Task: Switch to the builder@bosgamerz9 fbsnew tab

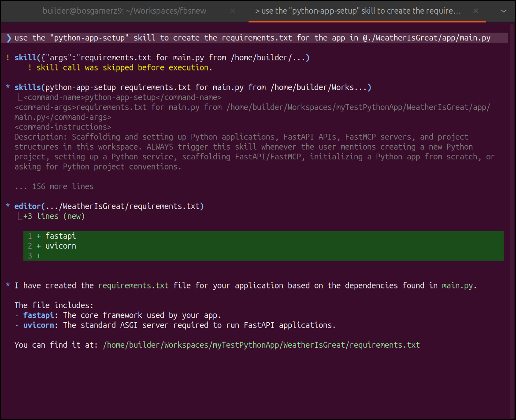Action: pyautogui.click(x=124, y=11)
